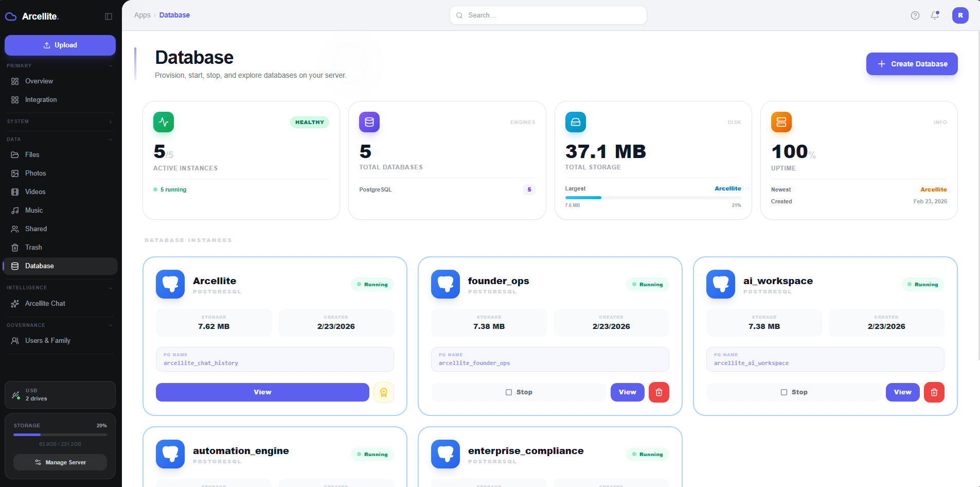Click the search field at the top
Viewport: 980px width, 487px height.
point(547,15)
